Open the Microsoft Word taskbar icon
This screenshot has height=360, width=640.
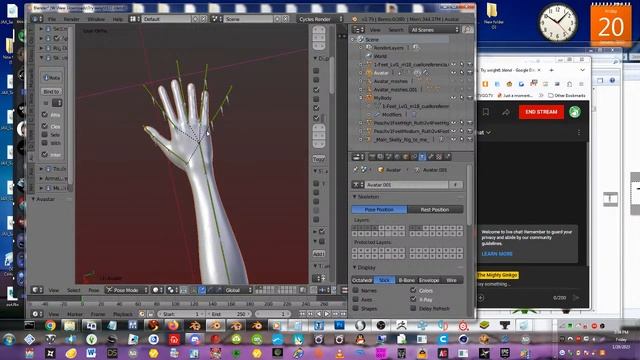click(91, 353)
